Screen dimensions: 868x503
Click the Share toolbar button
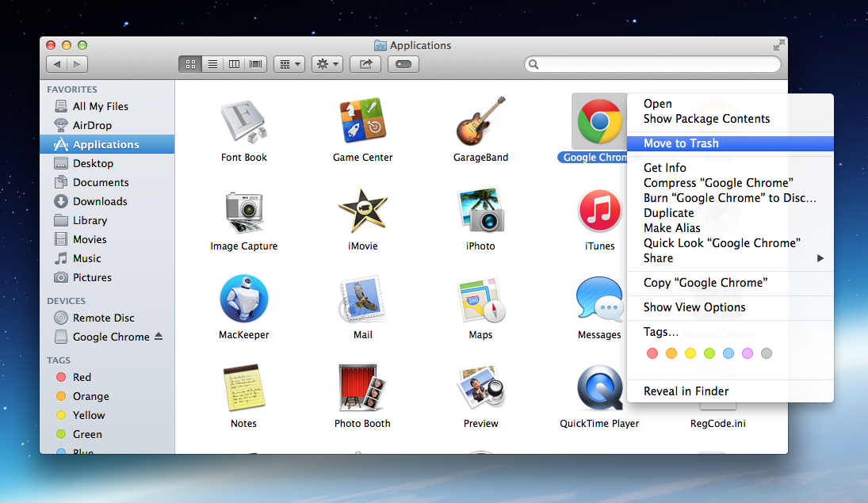(x=365, y=64)
